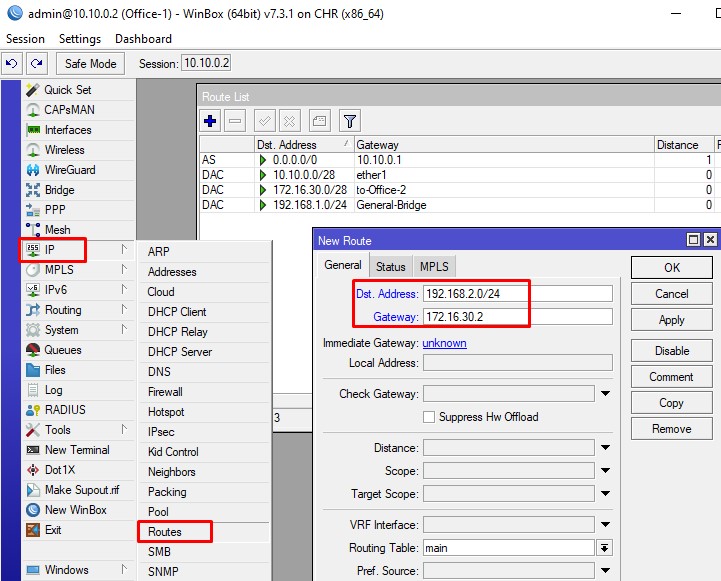The image size is (721, 581).
Task: Click the comment icon in Route List toolbar
Action: (319, 121)
